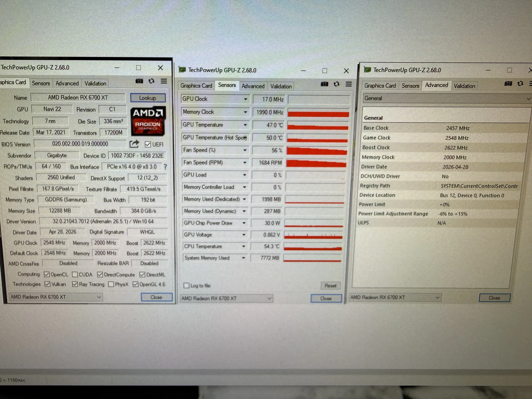The width and height of the screenshot is (532, 399).
Task: Click the refresh icon in the Sensors window
Action: pyautogui.click(x=336, y=84)
